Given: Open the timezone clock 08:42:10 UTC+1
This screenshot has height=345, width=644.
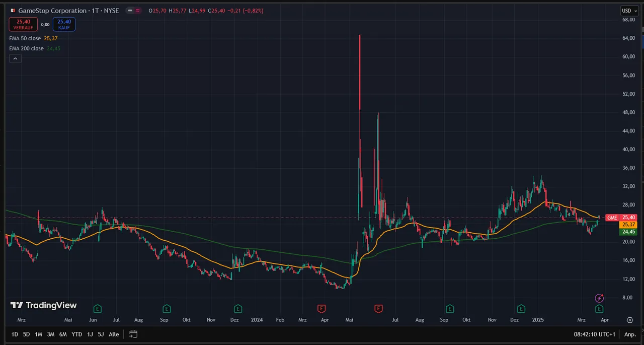Looking at the screenshot, I should click(595, 334).
